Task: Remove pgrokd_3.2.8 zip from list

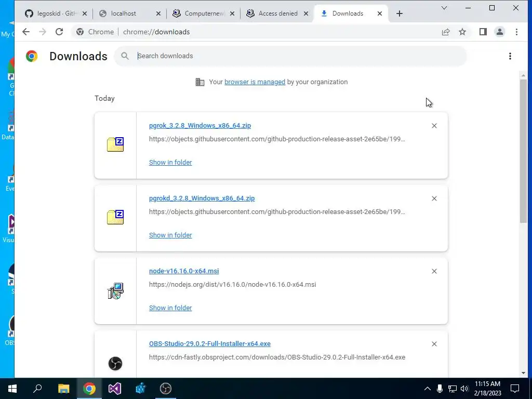Action: pos(434,198)
